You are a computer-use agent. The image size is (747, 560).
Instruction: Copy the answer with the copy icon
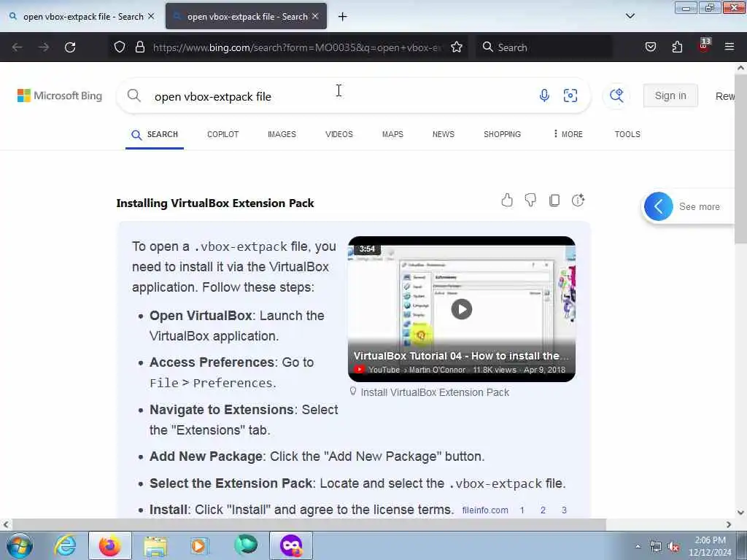click(554, 200)
